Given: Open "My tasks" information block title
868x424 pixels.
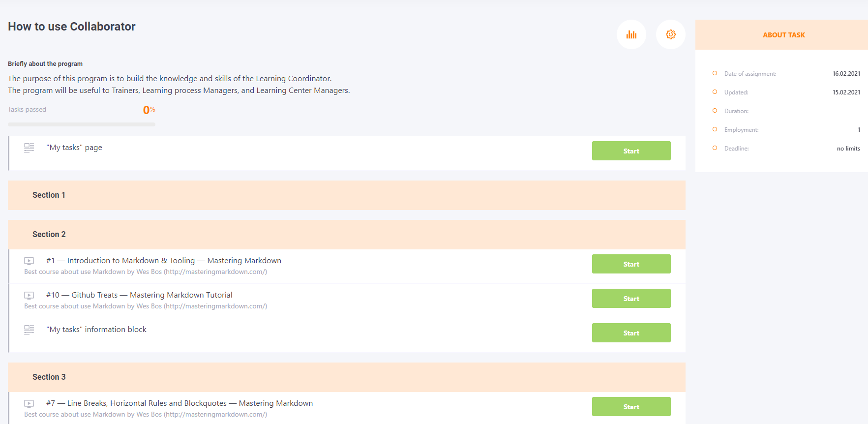Looking at the screenshot, I should (96, 330).
